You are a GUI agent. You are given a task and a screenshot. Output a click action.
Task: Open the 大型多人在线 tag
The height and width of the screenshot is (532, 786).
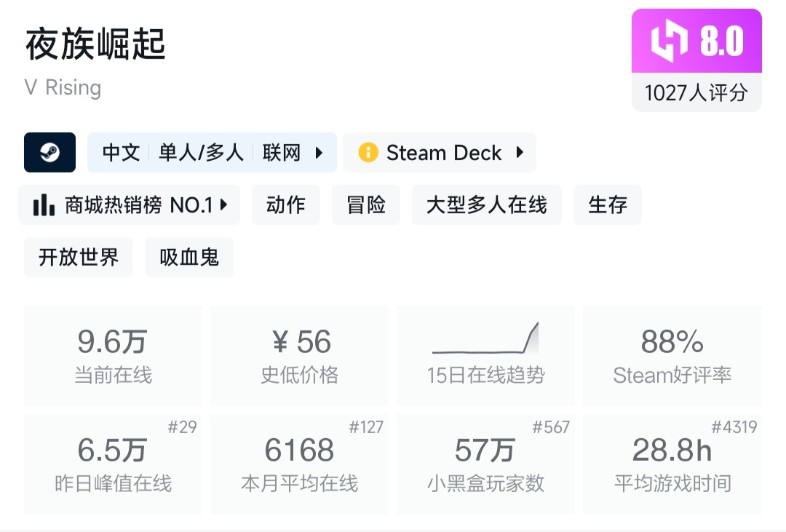(x=486, y=205)
